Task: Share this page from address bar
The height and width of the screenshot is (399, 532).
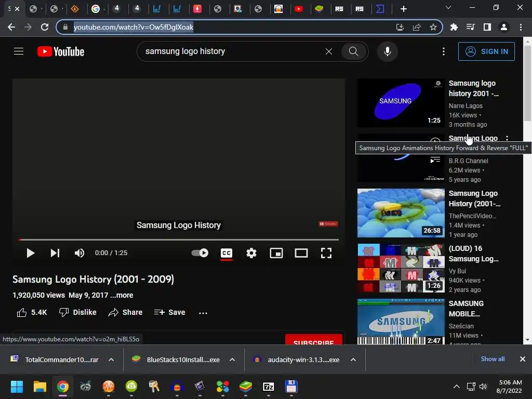Action: [417, 27]
